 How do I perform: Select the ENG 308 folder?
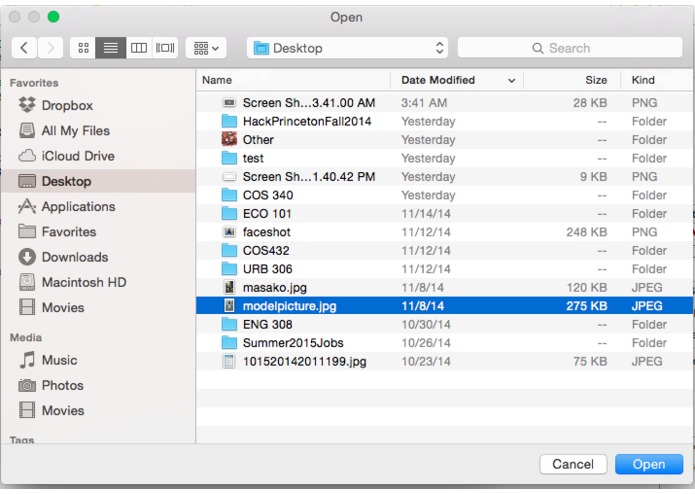(x=445, y=325)
